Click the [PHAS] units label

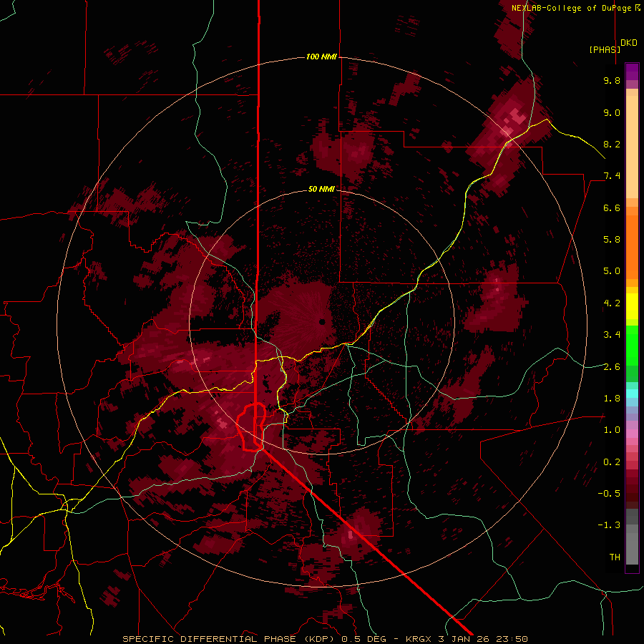(x=605, y=49)
